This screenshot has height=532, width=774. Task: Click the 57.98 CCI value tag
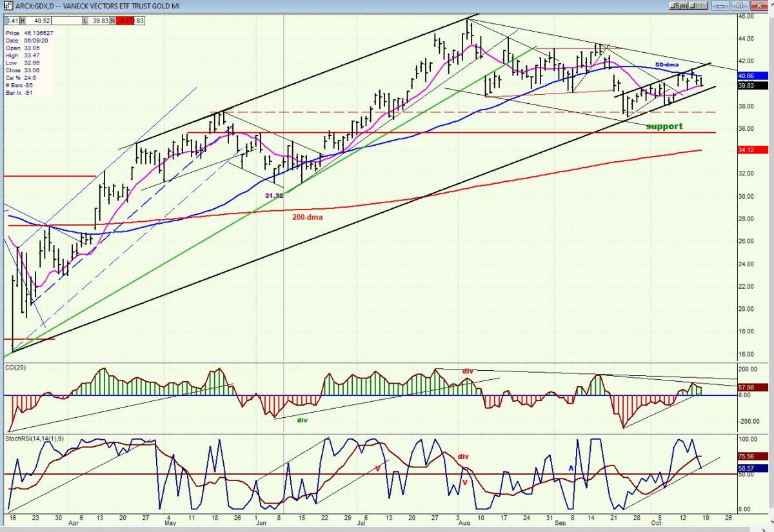point(752,388)
